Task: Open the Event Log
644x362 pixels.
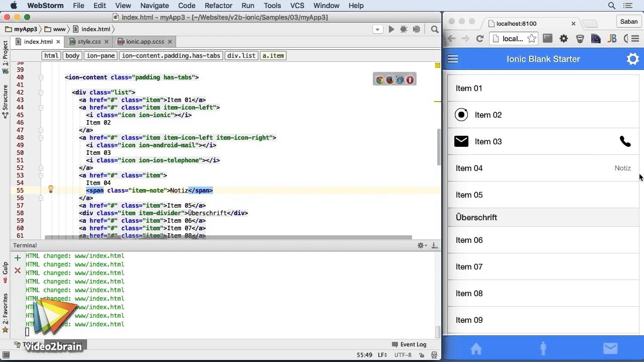Action: click(x=409, y=344)
